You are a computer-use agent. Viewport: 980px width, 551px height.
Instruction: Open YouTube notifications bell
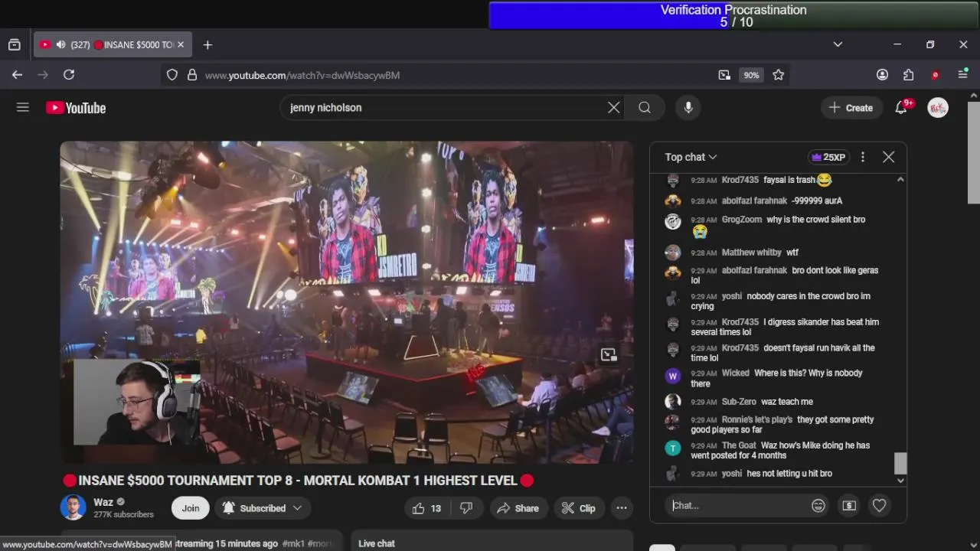tap(901, 108)
